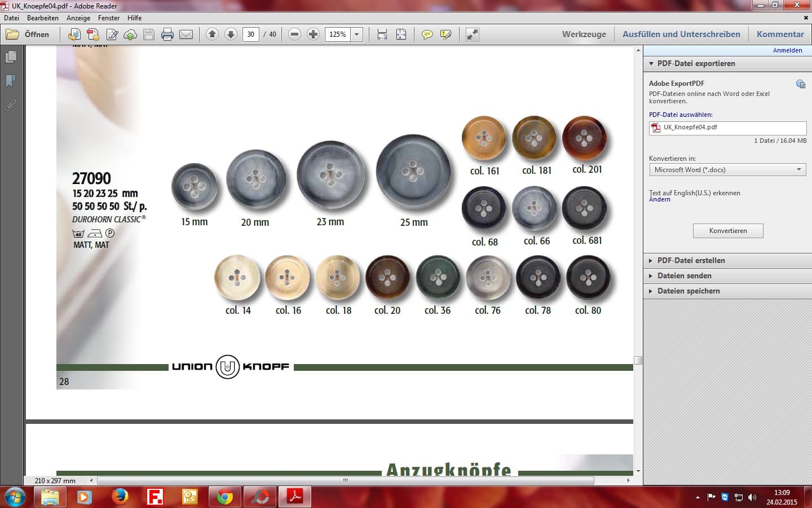The image size is (812, 508).
Task: Open Ausfüllen und Unterschreiben pane
Action: 681,34
